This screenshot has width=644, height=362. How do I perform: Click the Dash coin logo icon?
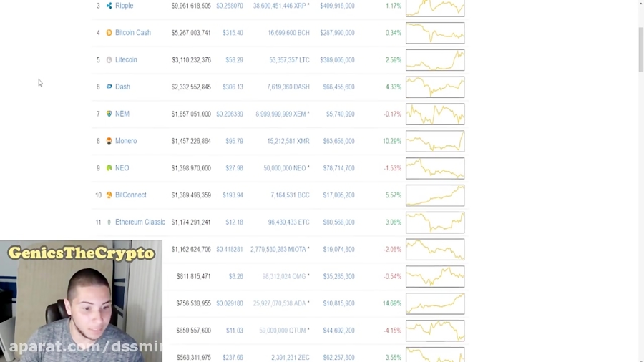(x=109, y=87)
